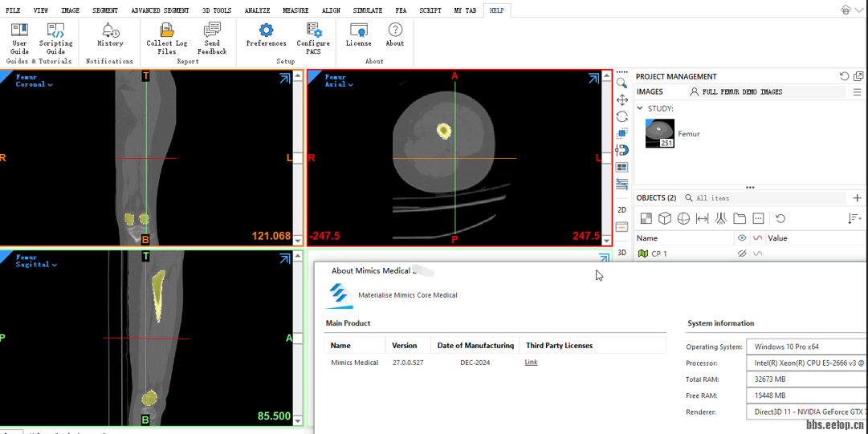Image resolution: width=868 pixels, height=434 pixels.
Task: Toggle the 3D view mode button
Action: pos(621,253)
